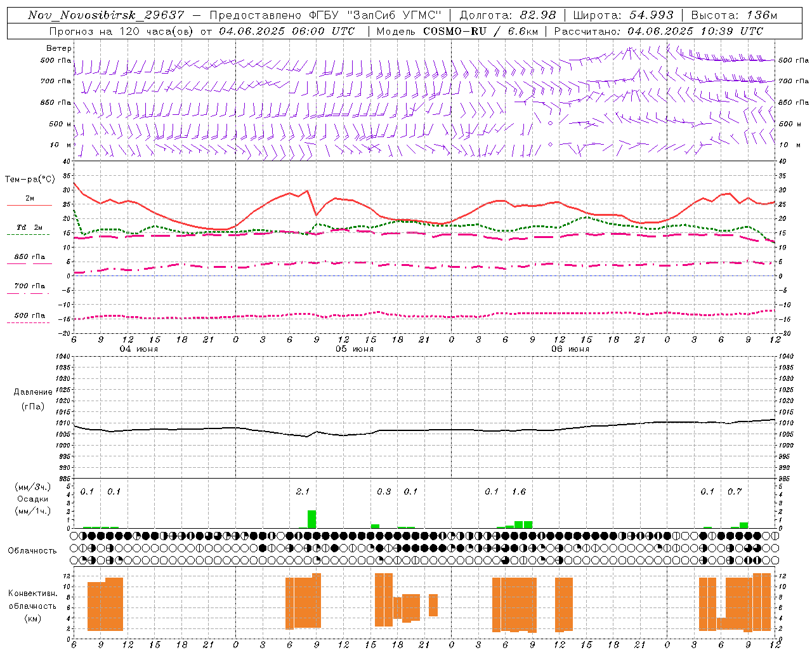Screen dimensions: 812x650
Task: Click the Облачность cloudiness row label
Action: pos(32,551)
